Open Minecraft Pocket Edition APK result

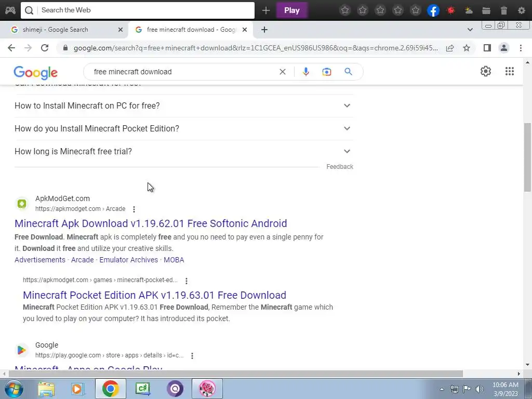tap(154, 295)
